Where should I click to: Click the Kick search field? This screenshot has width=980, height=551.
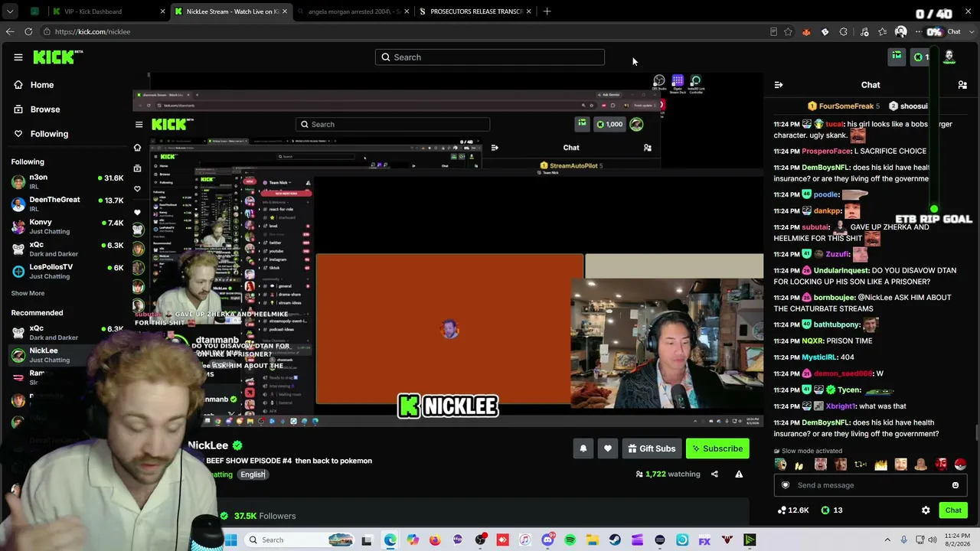pos(490,57)
